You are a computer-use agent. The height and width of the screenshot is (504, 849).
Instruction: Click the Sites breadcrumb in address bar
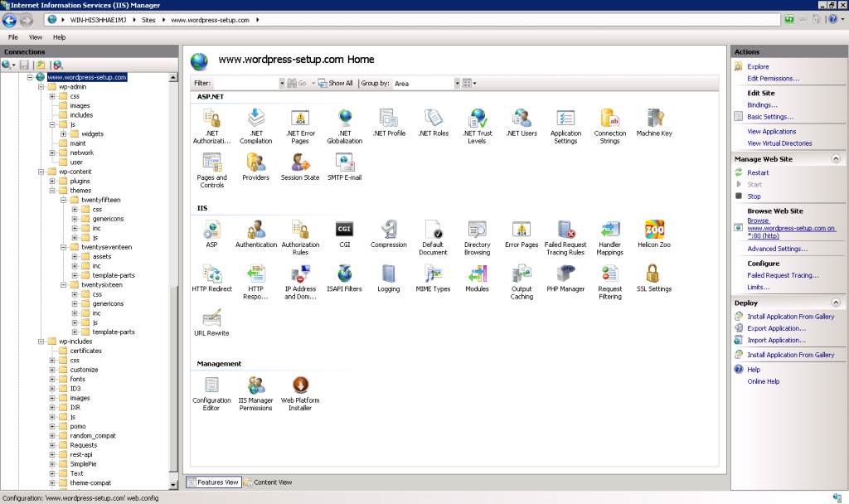148,20
